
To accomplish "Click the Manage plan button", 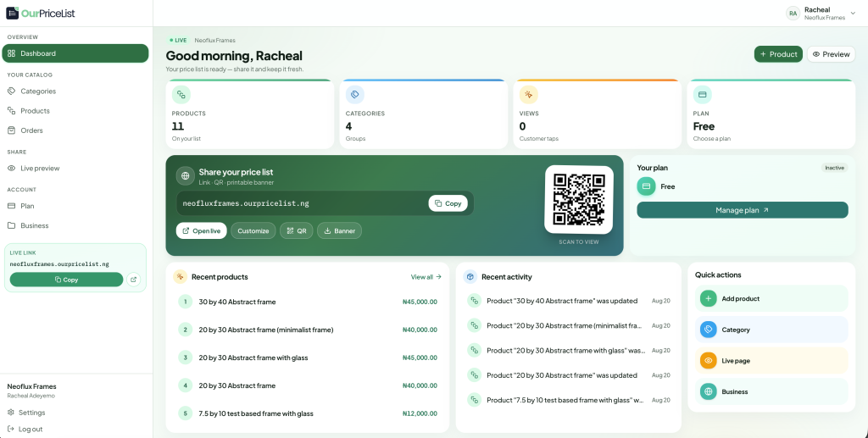I will [x=743, y=210].
